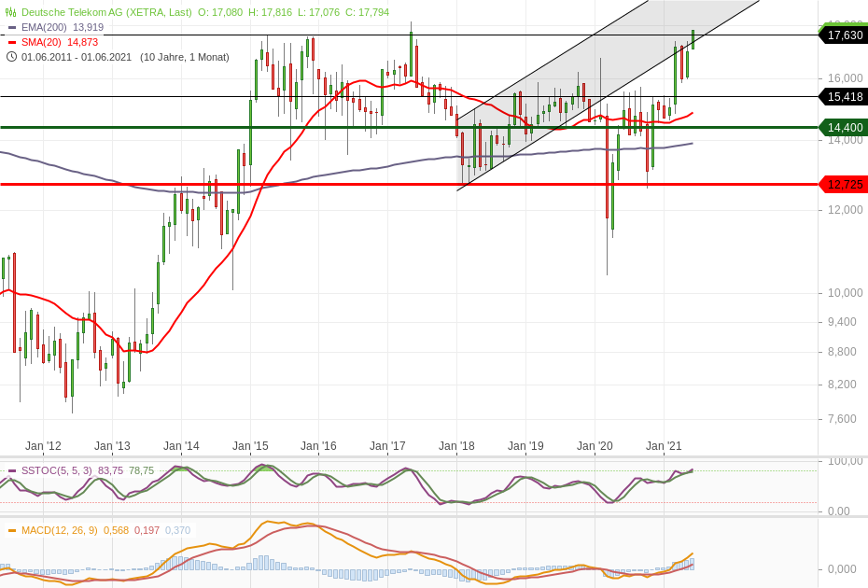The width and height of the screenshot is (868, 588).
Task: Click the Jan '19 time axis label
Action: pos(525,446)
